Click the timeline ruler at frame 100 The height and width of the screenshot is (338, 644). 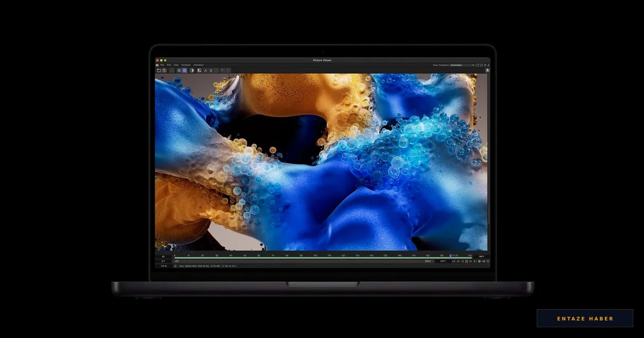[315, 255]
